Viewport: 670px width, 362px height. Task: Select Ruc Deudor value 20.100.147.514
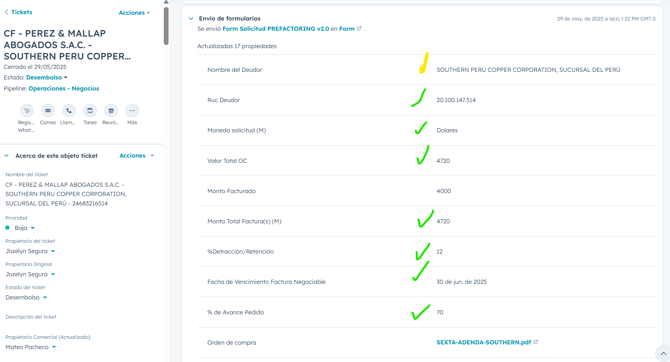click(456, 100)
